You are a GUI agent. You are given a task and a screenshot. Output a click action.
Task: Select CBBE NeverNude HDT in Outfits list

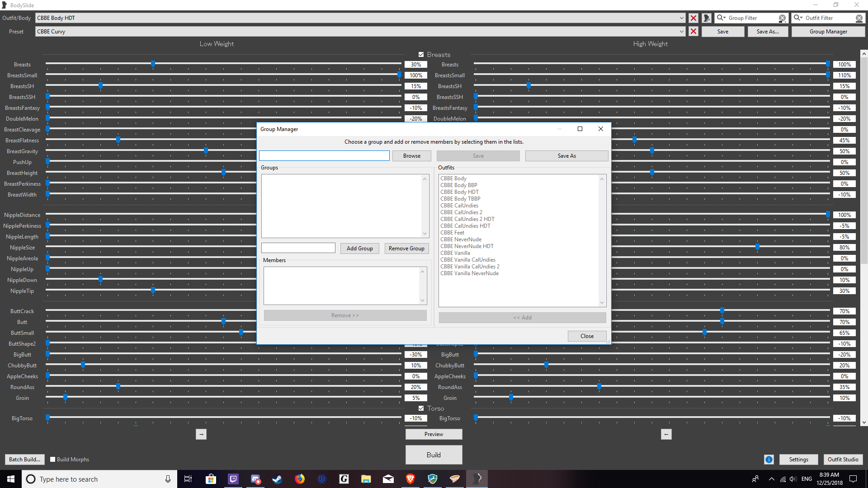467,246
